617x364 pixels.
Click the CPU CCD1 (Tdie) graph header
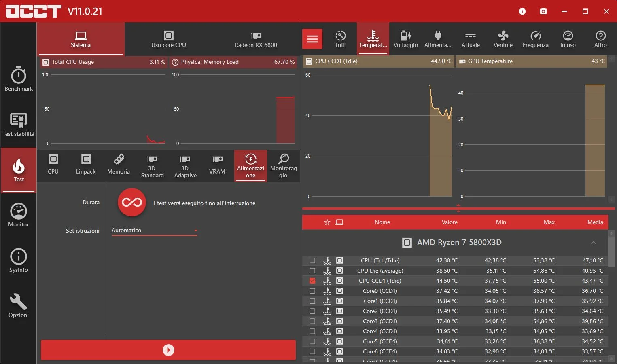(379, 61)
